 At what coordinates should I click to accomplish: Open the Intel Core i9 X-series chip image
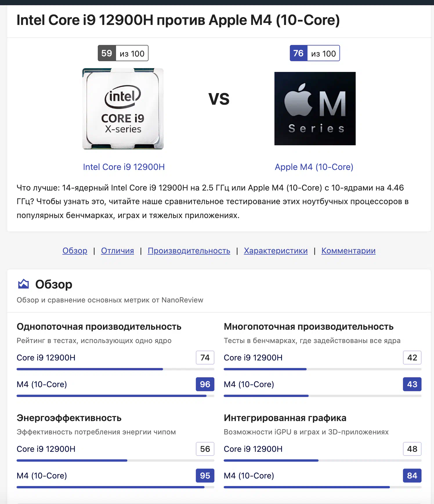[x=123, y=109]
